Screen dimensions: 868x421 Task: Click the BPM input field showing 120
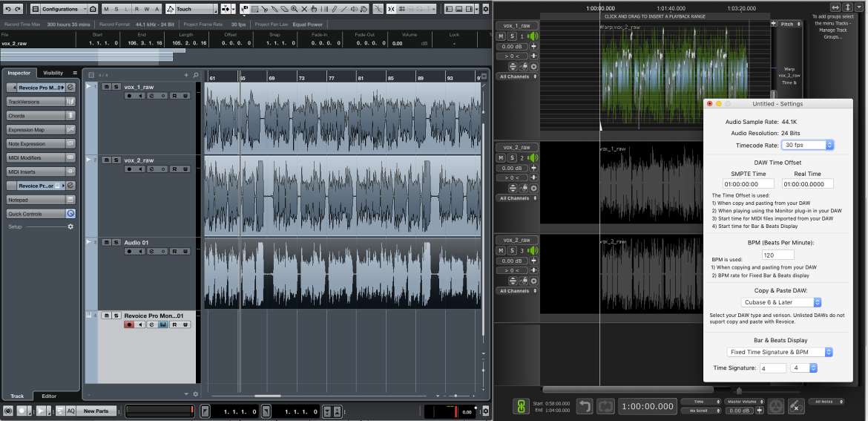click(778, 255)
